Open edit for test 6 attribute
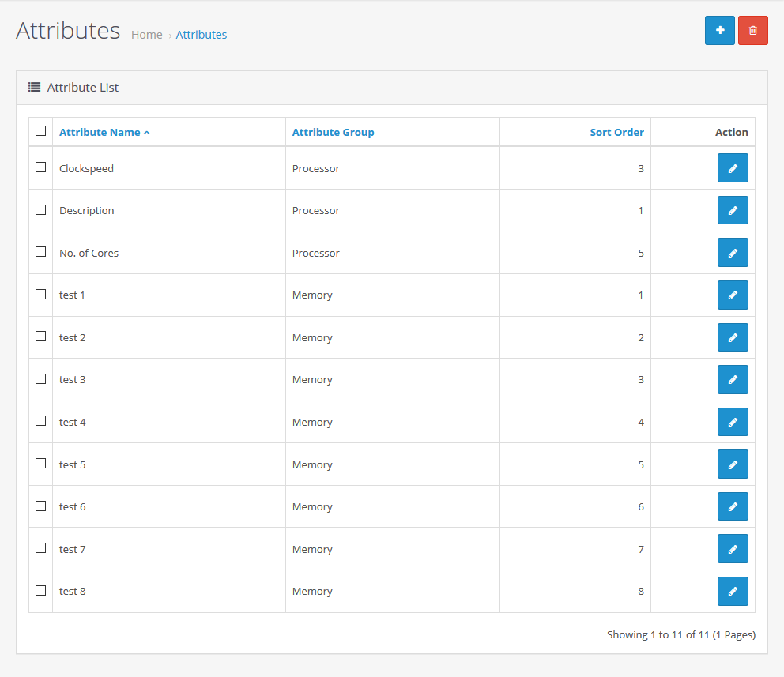This screenshot has width=784, height=677. point(733,506)
